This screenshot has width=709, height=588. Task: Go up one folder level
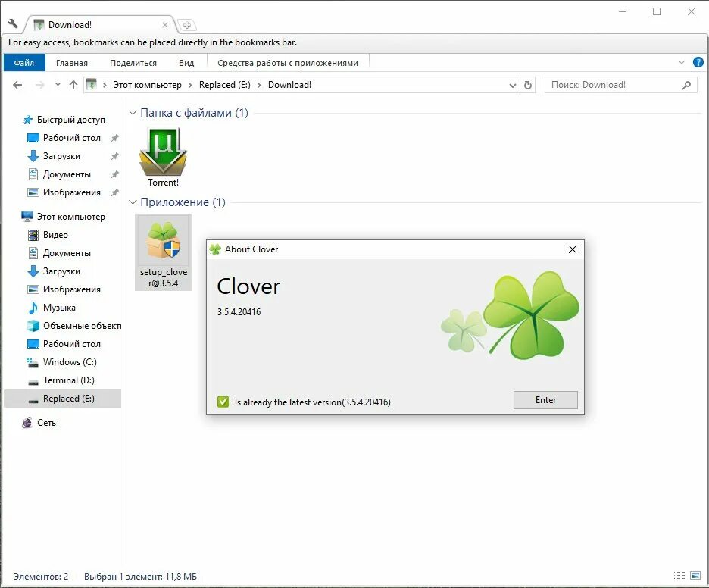73,85
